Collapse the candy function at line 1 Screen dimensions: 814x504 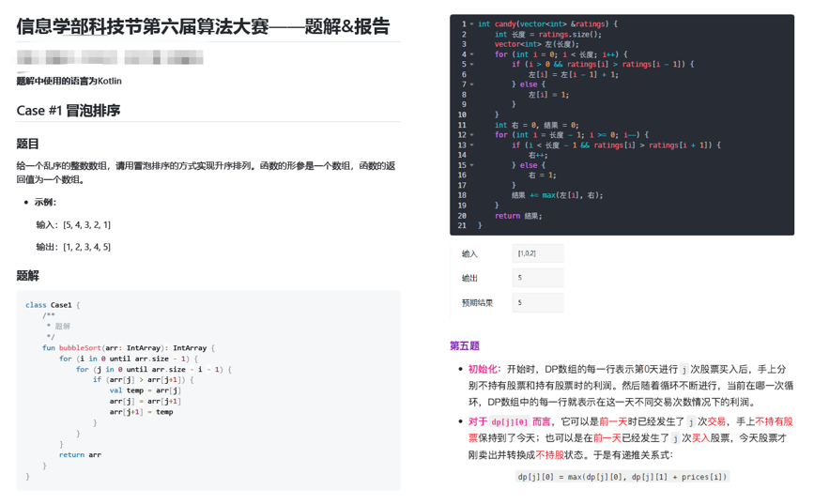click(x=471, y=24)
